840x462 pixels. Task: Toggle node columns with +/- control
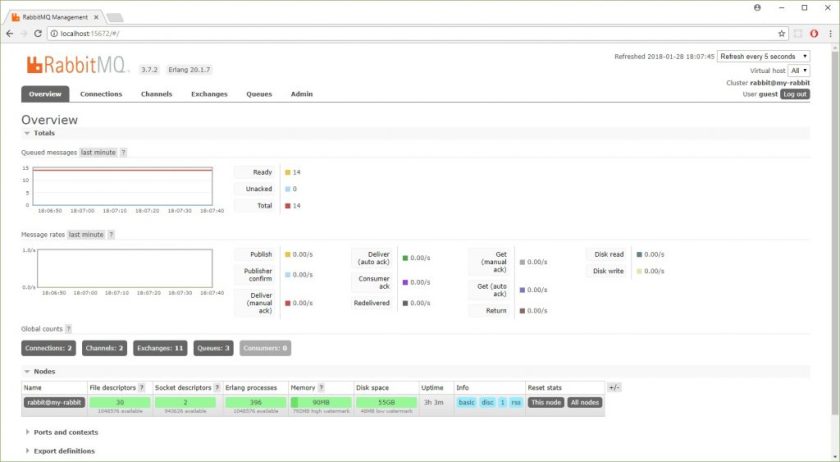pyautogui.click(x=614, y=387)
